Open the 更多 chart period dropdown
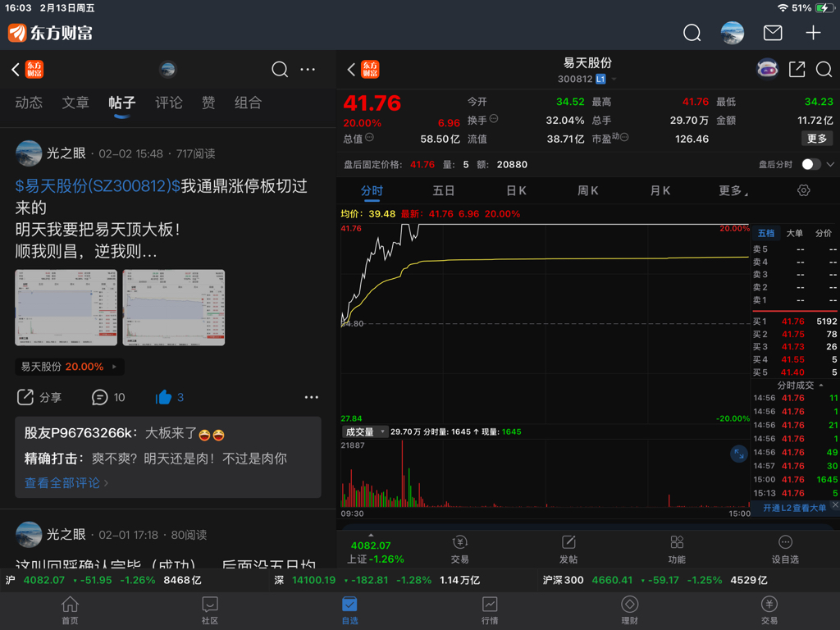 click(733, 190)
